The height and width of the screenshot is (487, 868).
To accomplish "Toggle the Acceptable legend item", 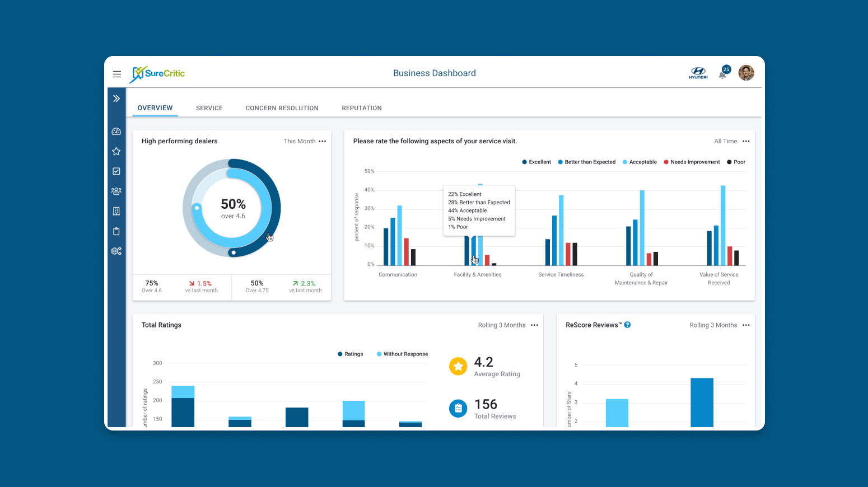I will 640,162.
